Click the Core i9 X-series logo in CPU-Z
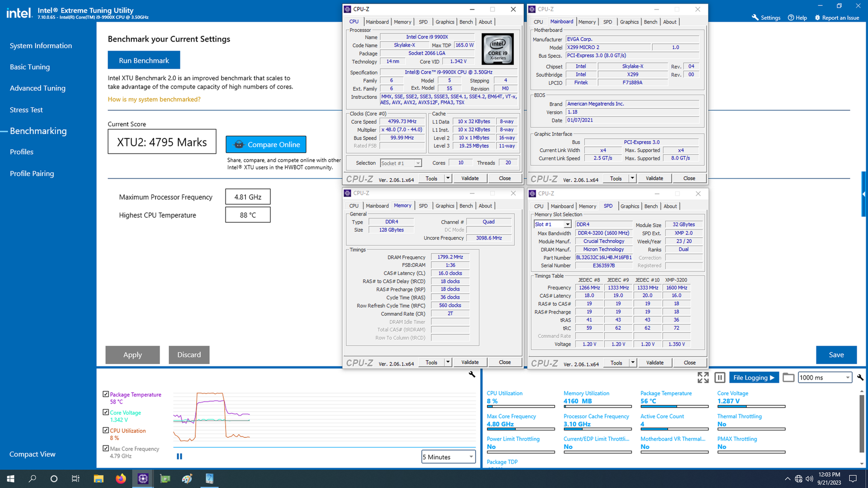Image resolution: width=868 pixels, height=488 pixels. tap(498, 49)
